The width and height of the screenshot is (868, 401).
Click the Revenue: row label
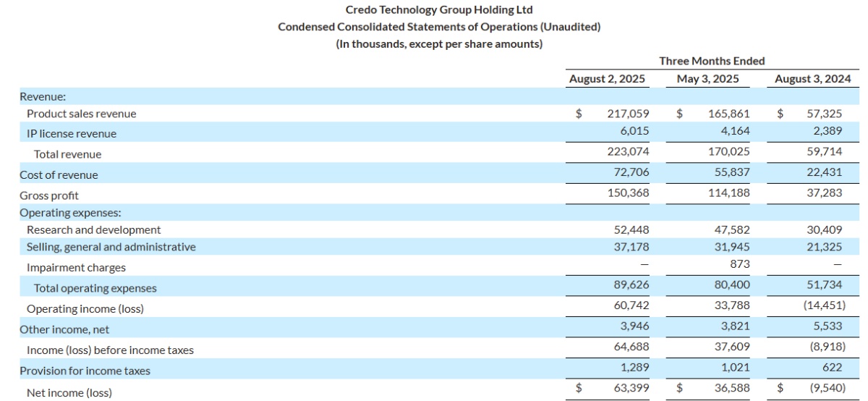pyautogui.click(x=43, y=96)
